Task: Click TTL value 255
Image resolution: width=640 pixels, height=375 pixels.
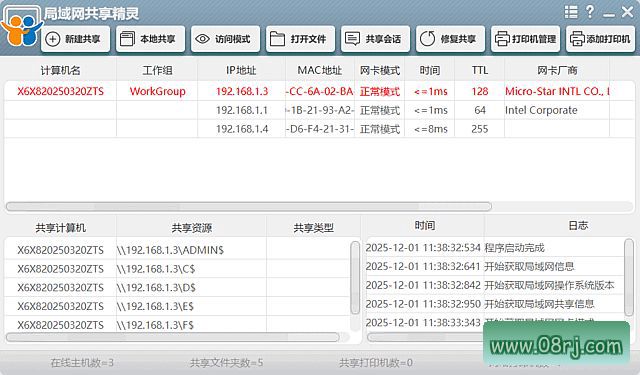Action: [480, 129]
